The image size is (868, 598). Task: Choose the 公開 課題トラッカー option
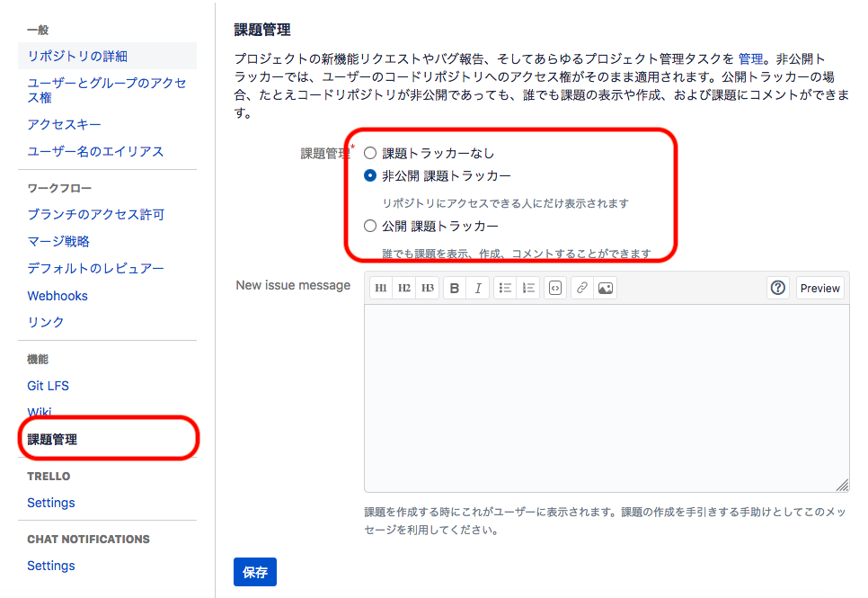click(x=368, y=226)
